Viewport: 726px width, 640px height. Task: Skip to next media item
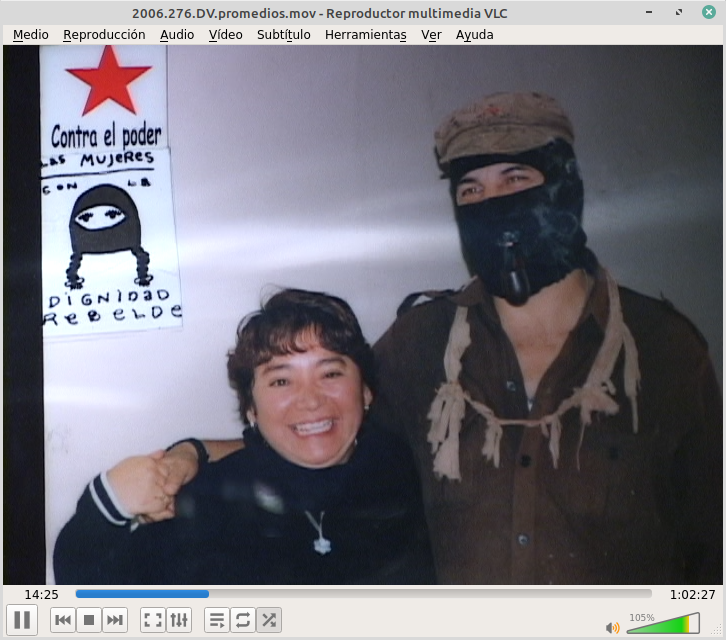tap(115, 620)
